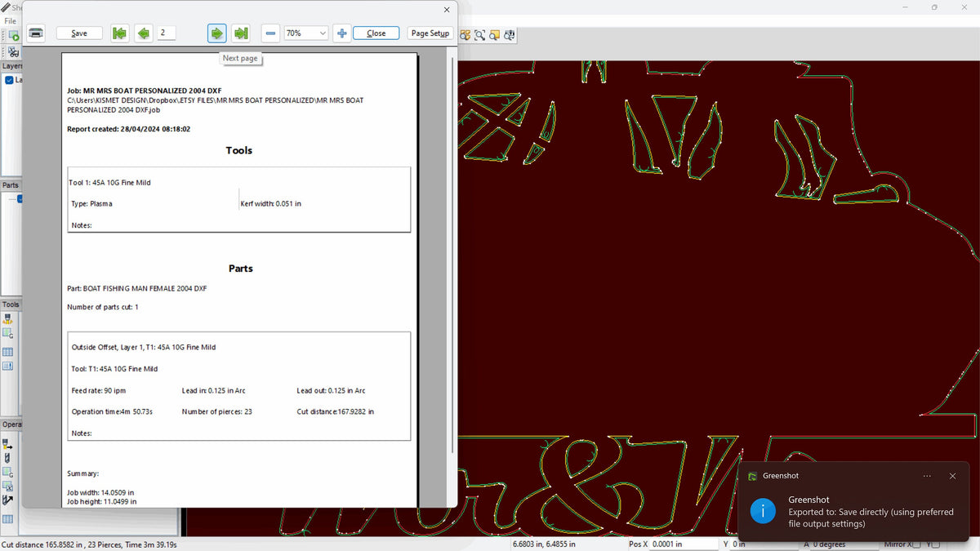Image resolution: width=980 pixels, height=551 pixels.
Task: Click the Greenshot info icon in notification
Action: tap(763, 511)
